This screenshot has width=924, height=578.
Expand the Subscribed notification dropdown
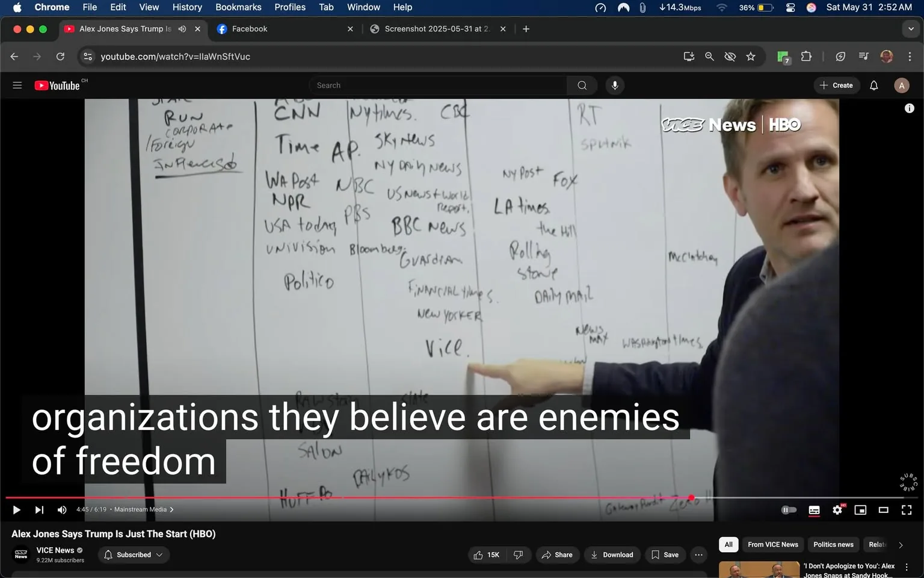coord(134,555)
